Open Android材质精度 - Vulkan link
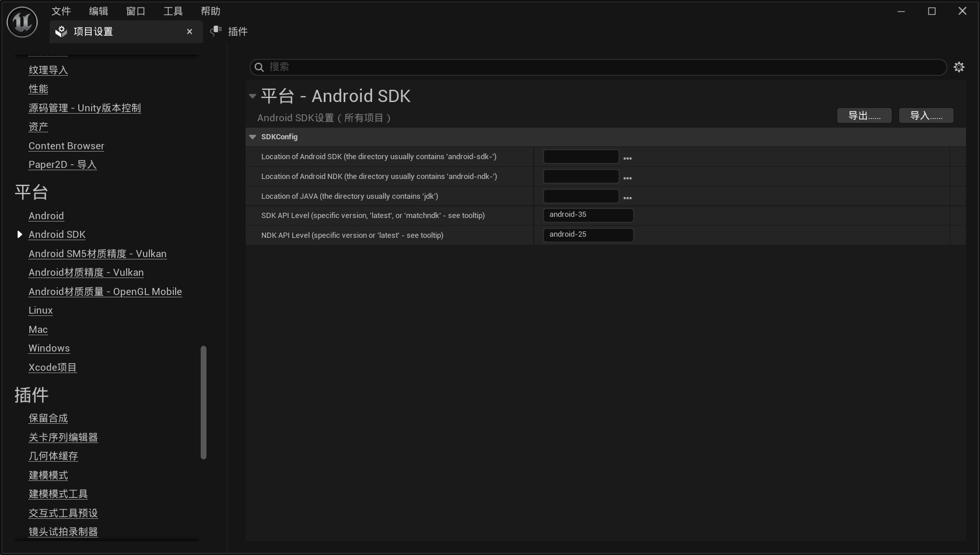The image size is (980, 555). point(86,272)
